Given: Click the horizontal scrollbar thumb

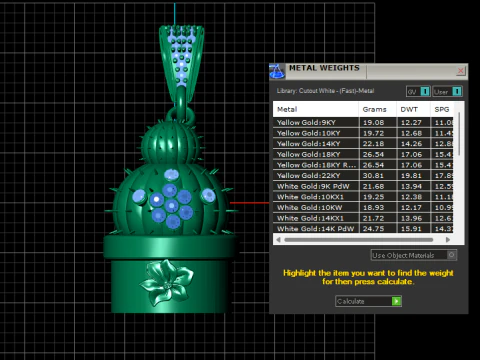Looking at the screenshot, I should point(359,240).
